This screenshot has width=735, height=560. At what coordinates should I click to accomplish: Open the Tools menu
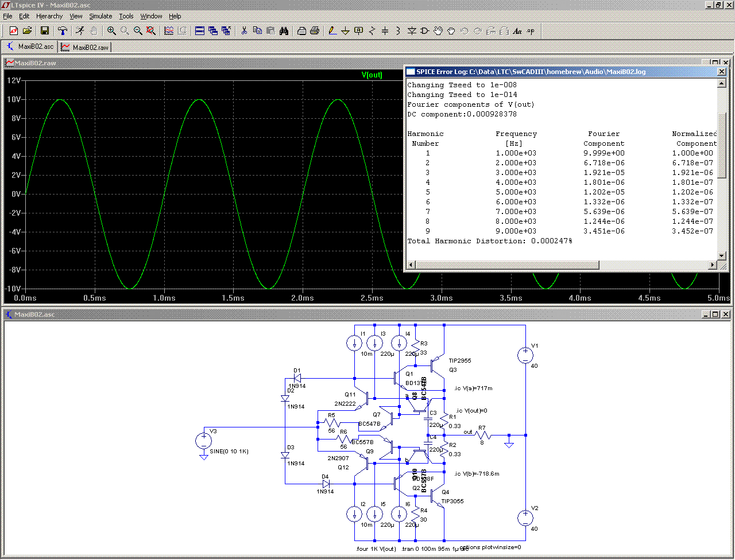click(x=126, y=16)
